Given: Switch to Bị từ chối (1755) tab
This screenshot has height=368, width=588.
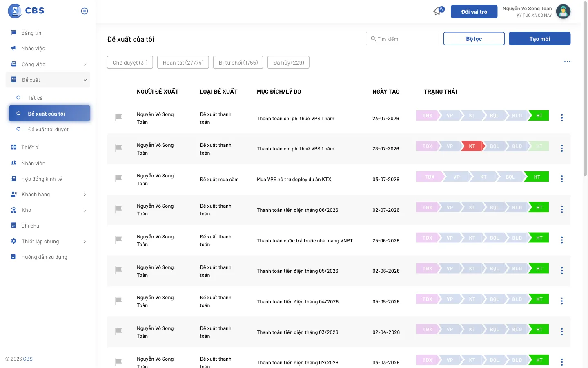Looking at the screenshot, I should pyautogui.click(x=238, y=63).
